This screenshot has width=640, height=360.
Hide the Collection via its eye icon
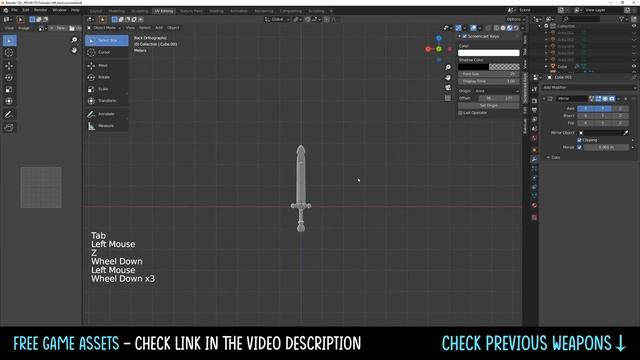click(634, 26)
